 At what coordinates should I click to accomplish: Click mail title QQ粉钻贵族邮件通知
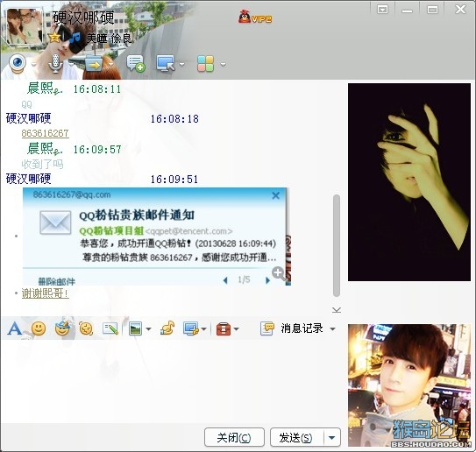[137, 215]
